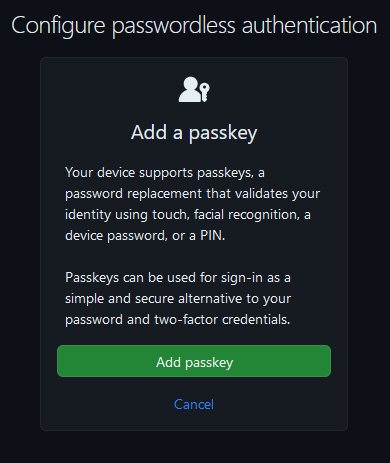Click the "Configure passwordless authentication" page title
Viewport: 390px width, 463px height.
tap(194, 26)
